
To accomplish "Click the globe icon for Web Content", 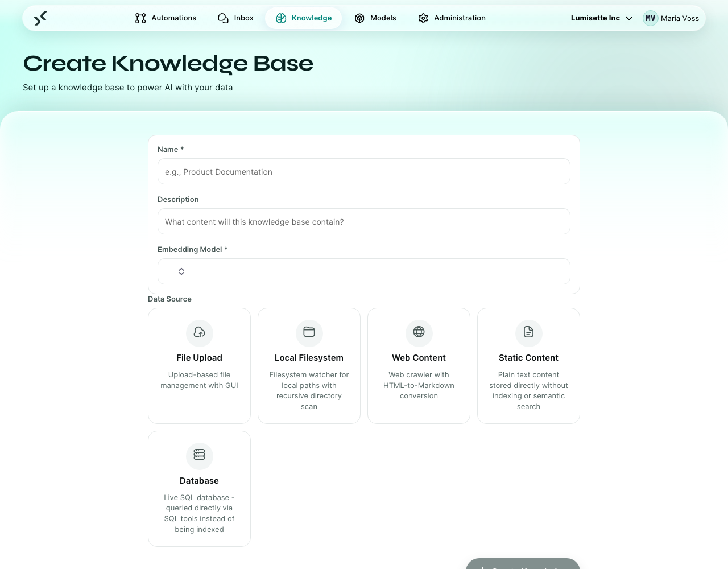I will [x=419, y=332].
